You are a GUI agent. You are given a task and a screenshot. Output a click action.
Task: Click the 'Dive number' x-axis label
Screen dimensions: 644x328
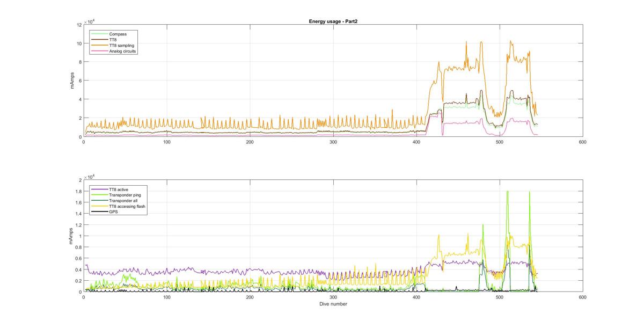pyautogui.click(x=333, y=304)
